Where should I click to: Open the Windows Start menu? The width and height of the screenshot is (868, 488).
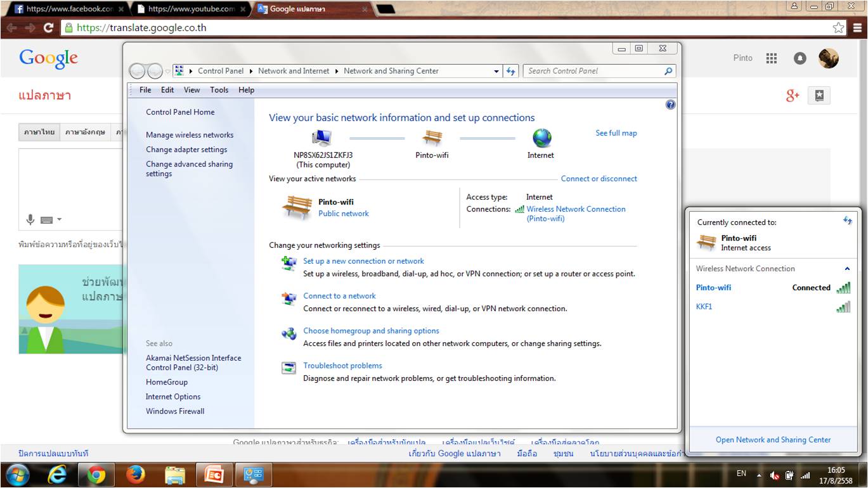coord(17,475)
